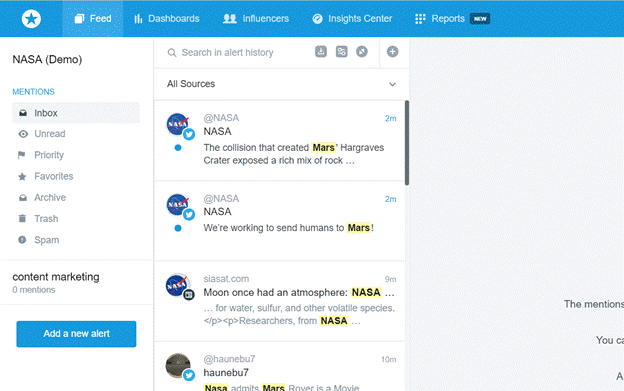Image resolution: width=624 pixels, height=391 pixels.
Task: Click Twitter badge on Hargraves Crater mention
Action: (189, 134)
